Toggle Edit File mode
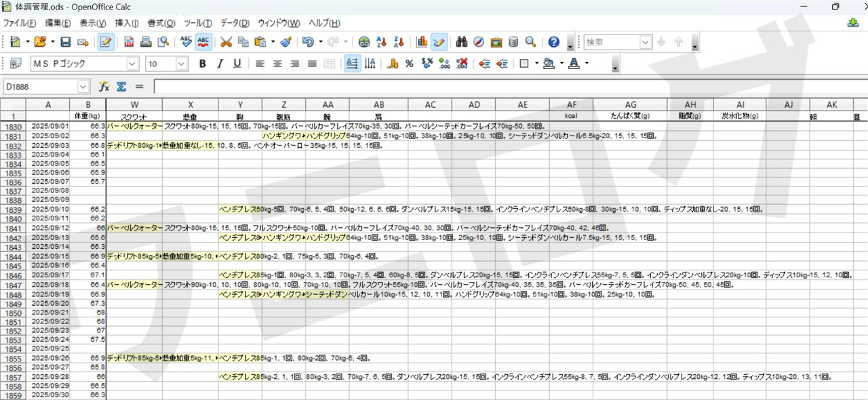The image size is (868, 400). pos(105,42)
